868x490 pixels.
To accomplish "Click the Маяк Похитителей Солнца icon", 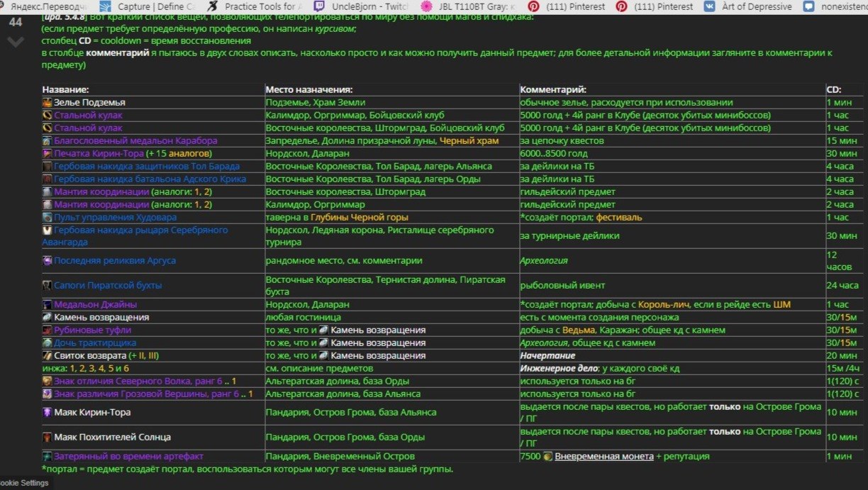I will pos(47,438).
